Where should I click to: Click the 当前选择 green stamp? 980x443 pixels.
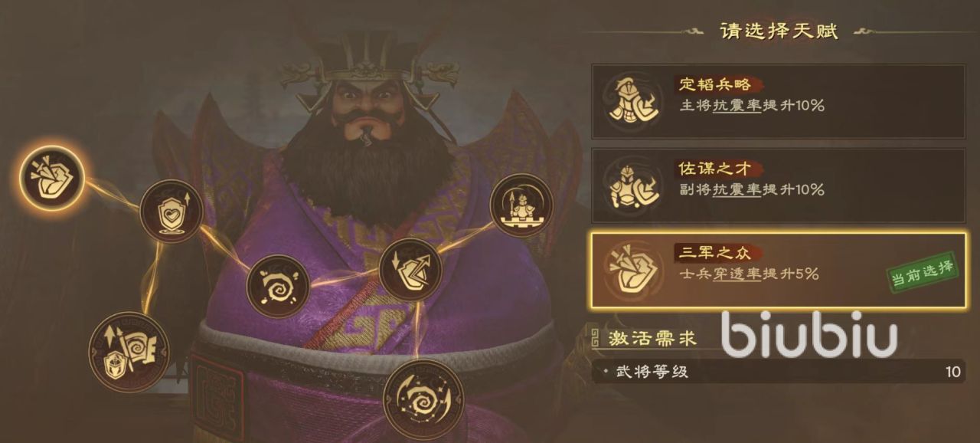coord(923,272)
